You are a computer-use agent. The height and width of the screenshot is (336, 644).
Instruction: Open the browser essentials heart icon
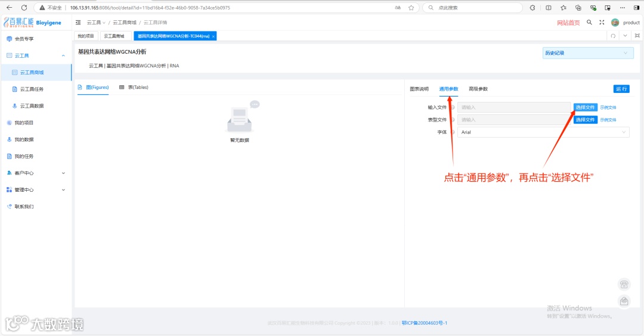point(593,7)
